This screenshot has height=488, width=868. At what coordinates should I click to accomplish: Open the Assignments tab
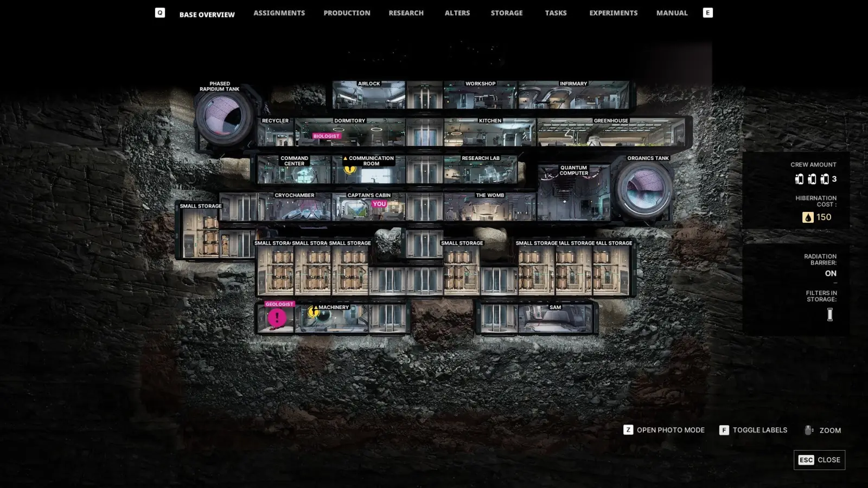click(x=279, y=13)
